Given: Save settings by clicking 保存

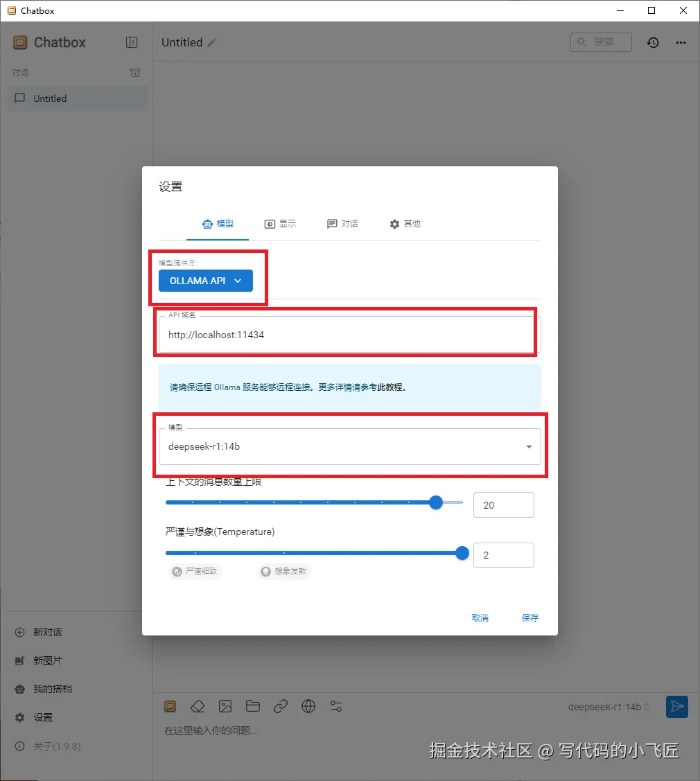Looking at the screenshot, I should click(x=530, y=617).
